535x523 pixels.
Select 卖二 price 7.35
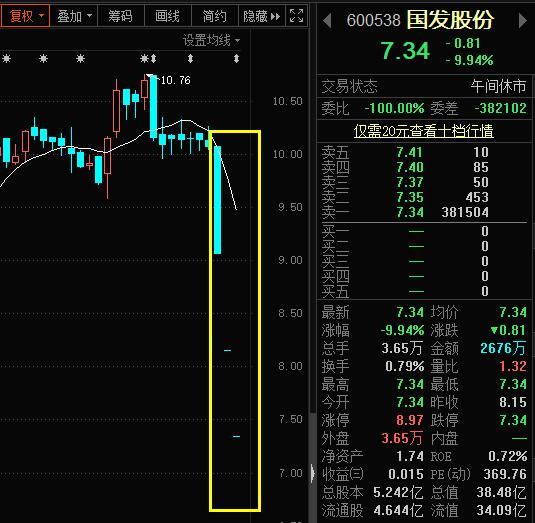click(410, 197)
